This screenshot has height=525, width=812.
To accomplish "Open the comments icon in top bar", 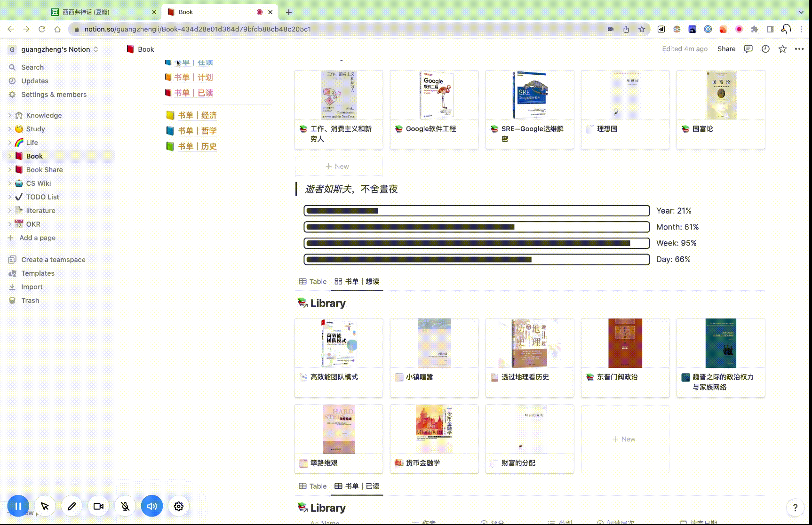I will click(748, 49).
